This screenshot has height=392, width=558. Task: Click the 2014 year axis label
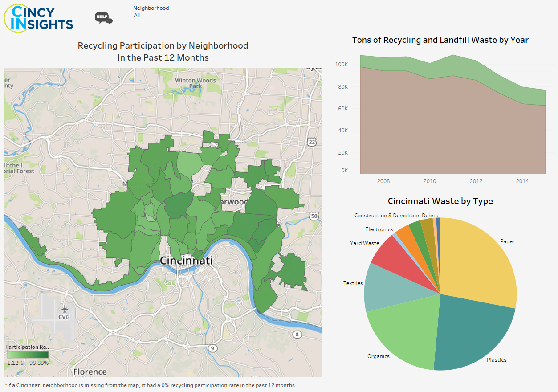pos(522,181)
